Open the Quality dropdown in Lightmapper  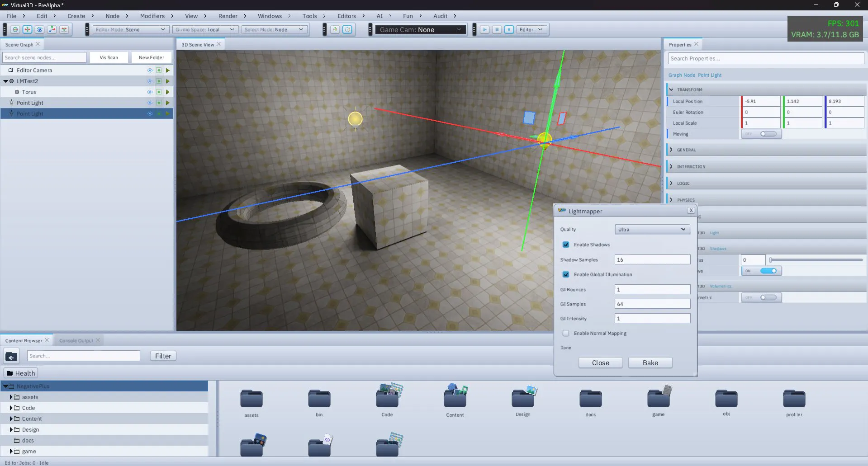pos(652,229)
